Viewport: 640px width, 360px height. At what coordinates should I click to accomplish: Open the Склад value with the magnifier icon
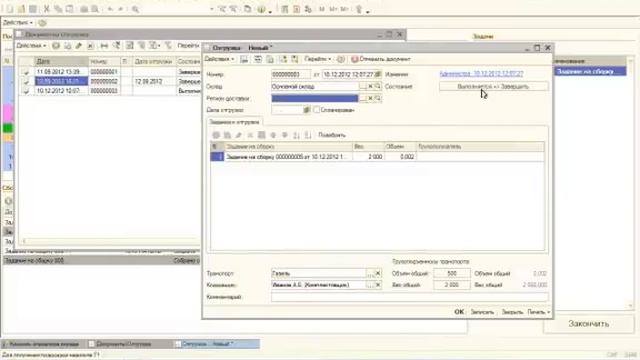378,87
